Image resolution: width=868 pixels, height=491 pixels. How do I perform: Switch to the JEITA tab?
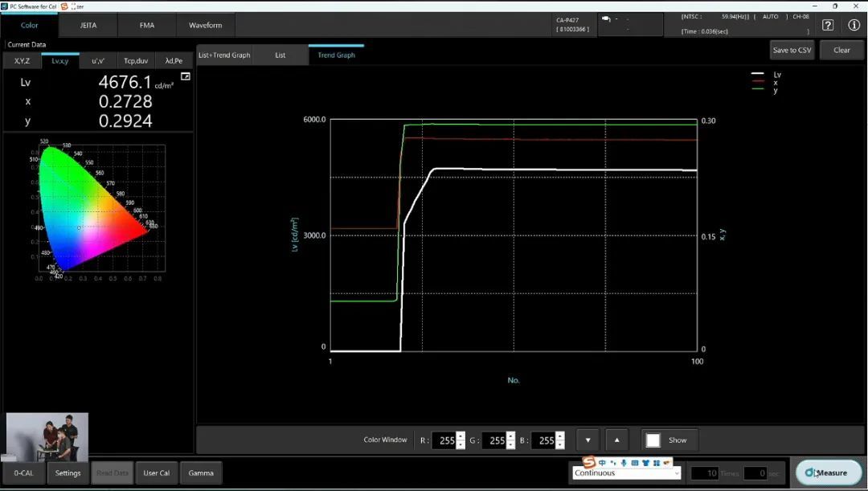click(x=88, y=25)
